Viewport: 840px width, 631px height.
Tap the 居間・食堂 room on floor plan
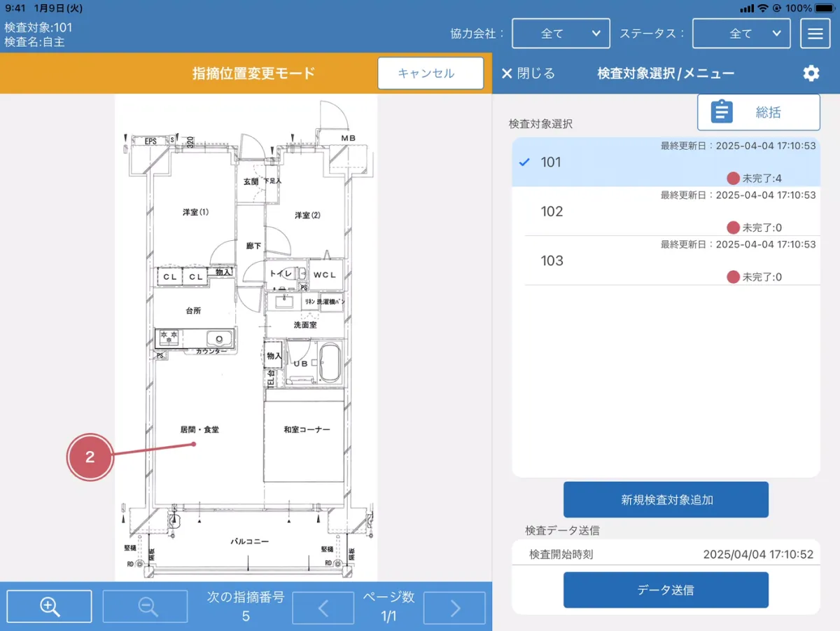199,429
